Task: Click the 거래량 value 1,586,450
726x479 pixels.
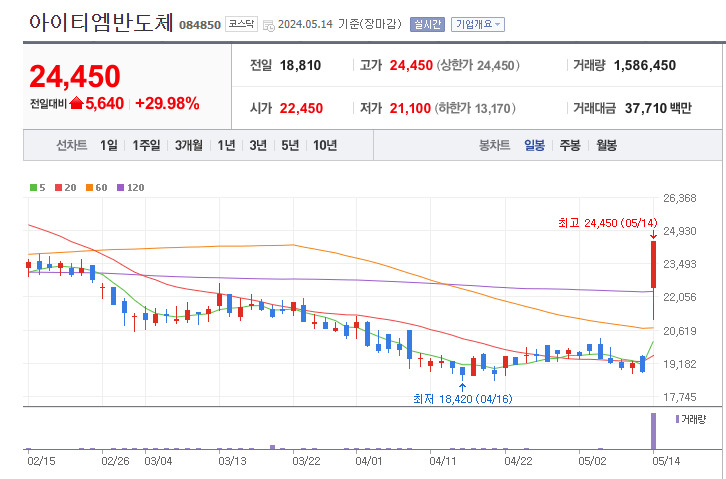Action: click(645, 65)
